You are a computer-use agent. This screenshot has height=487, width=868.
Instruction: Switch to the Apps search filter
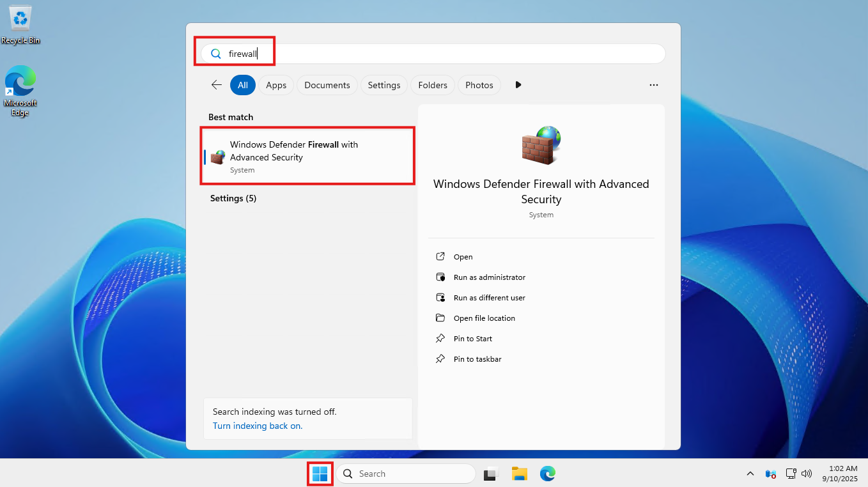[275, 84]
